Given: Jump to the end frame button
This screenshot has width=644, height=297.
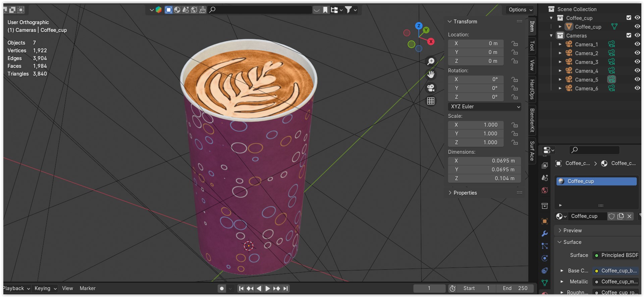Looking at the screenshot, I should [x=285, y=288].
